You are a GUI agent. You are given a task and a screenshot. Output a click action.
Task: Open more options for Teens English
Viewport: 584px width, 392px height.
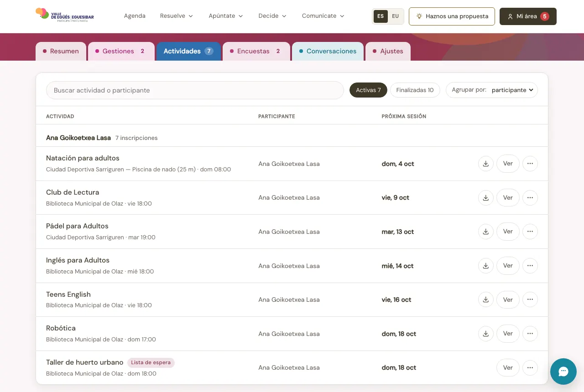point(530,299)
